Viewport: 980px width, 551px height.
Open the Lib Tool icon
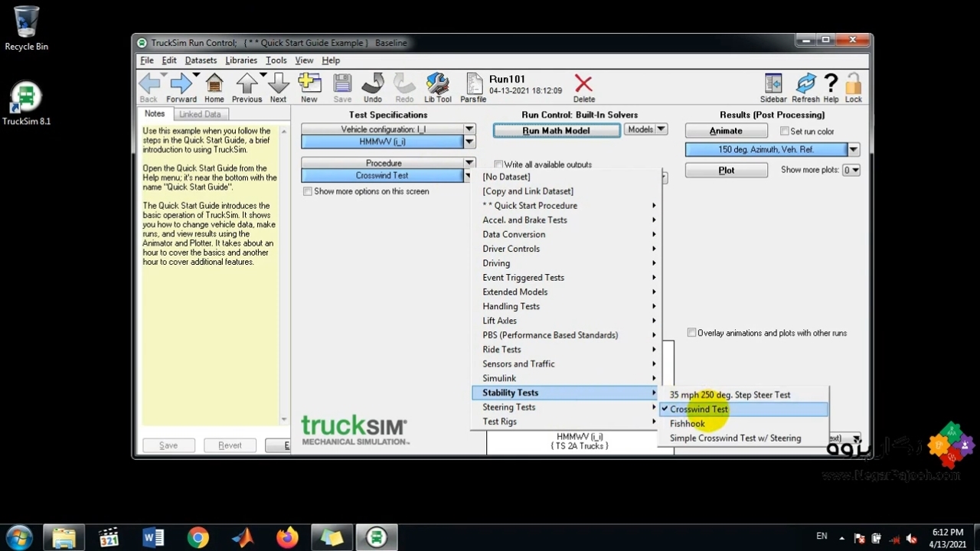coord(437,84)
